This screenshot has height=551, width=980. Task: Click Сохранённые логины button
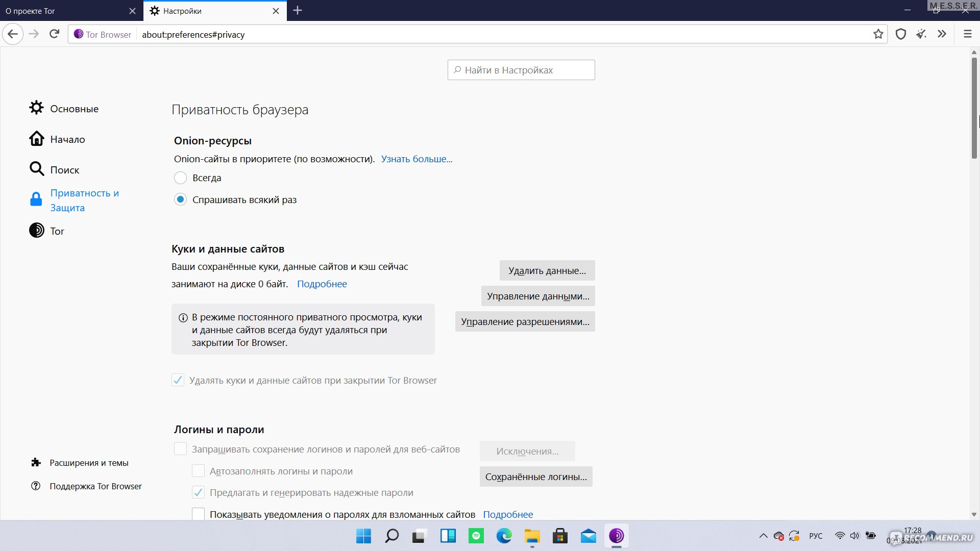click(536, 477)
